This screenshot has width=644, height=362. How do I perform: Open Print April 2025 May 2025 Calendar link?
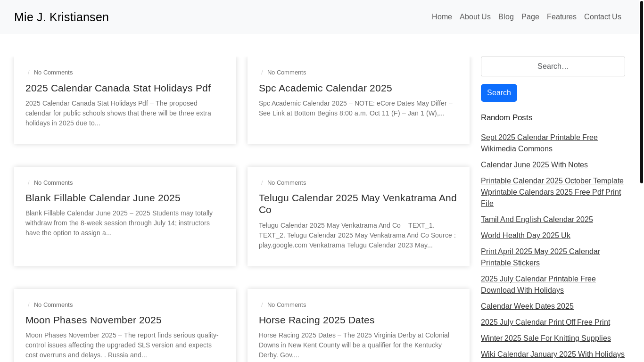tap(540, 257)
